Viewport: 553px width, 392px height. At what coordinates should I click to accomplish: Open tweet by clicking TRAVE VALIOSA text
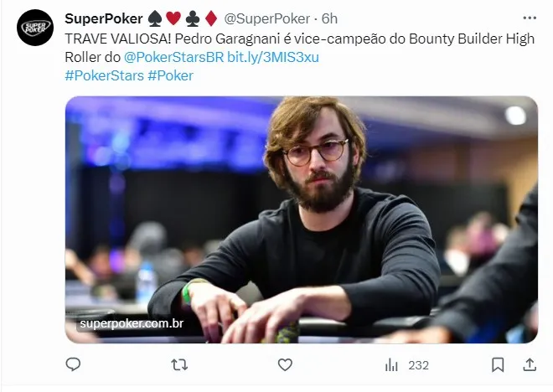coord(118,39)
